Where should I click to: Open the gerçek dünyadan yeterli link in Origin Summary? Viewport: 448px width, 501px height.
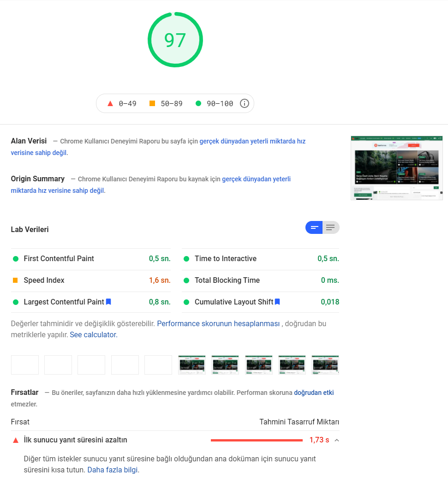pyautogui.click(x=256, y=179)
